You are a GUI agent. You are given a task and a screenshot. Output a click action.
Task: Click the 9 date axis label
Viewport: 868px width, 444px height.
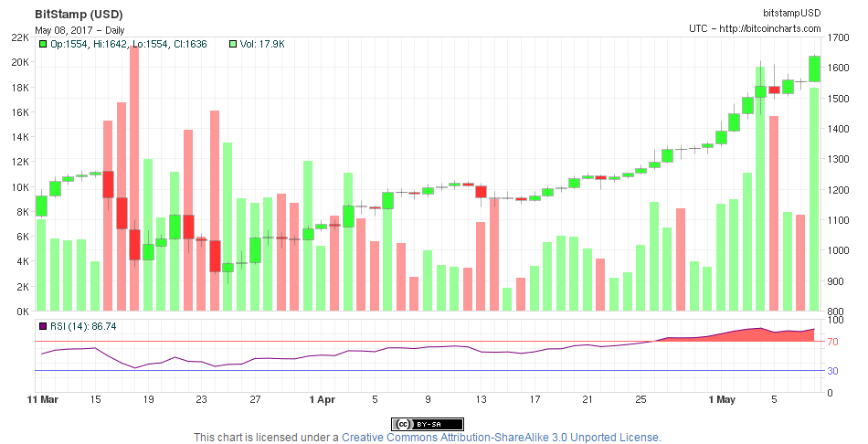click(428, 400)
